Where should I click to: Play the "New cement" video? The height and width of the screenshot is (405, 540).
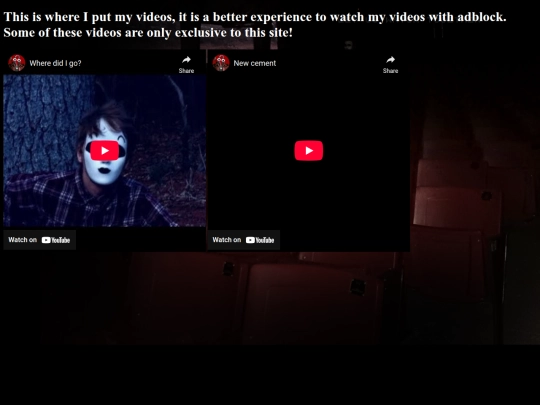(x=309, y=150)
